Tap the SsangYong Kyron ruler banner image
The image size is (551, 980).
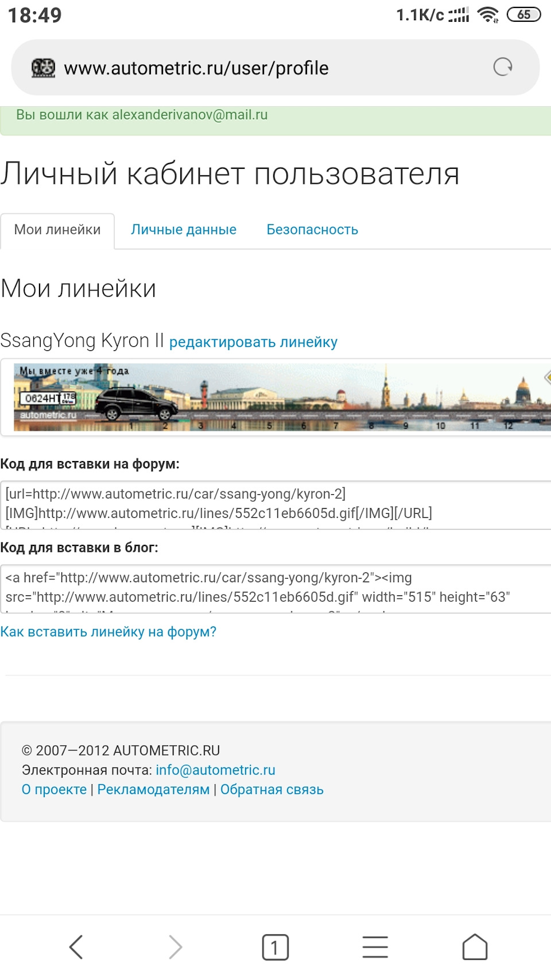click(x=282, y=397)
